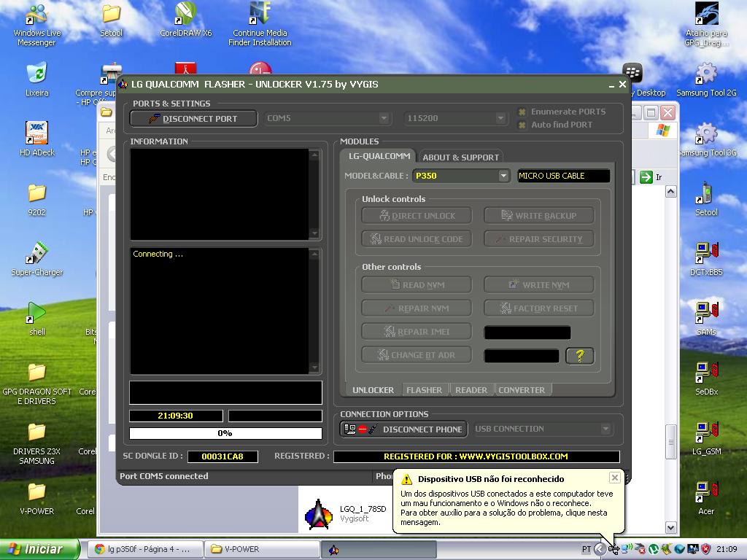This screenshot has width=747, height=560.
Task: Click the READ NVM button
Action: coord(417,285)
